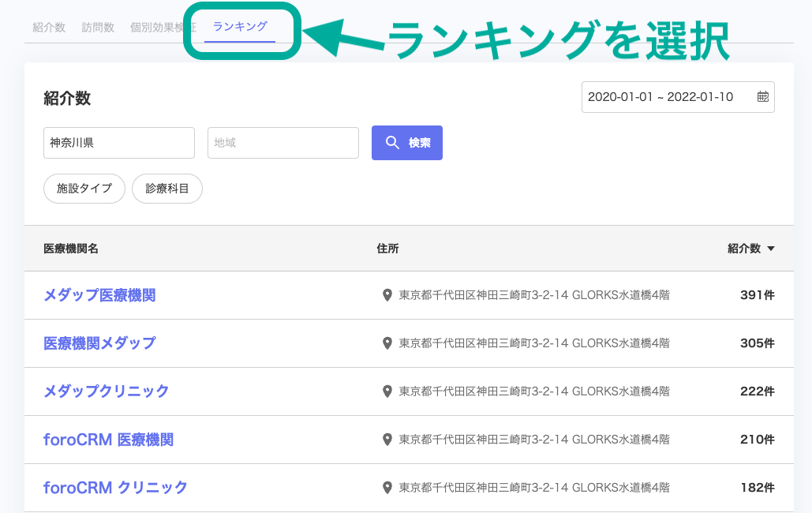Click the 神奈川県 prefecture input field
This screenshot has width=812, height=513.
pyautogui.click(x=119, y=143)
